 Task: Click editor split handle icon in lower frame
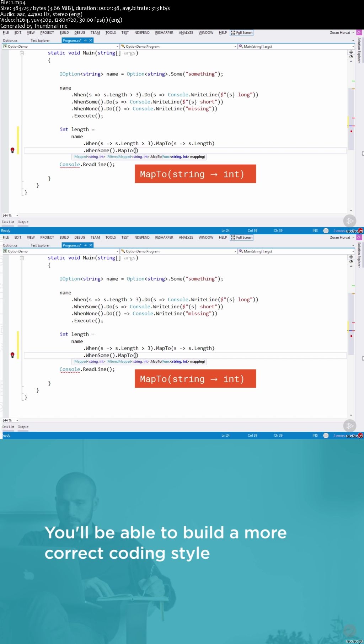(x=351, y=257)
